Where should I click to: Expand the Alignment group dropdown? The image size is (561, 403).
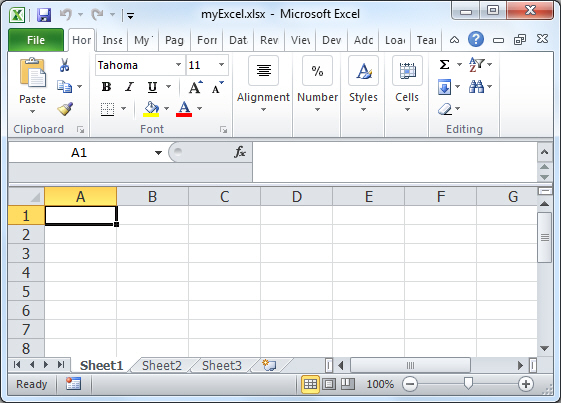click(263, 110)
